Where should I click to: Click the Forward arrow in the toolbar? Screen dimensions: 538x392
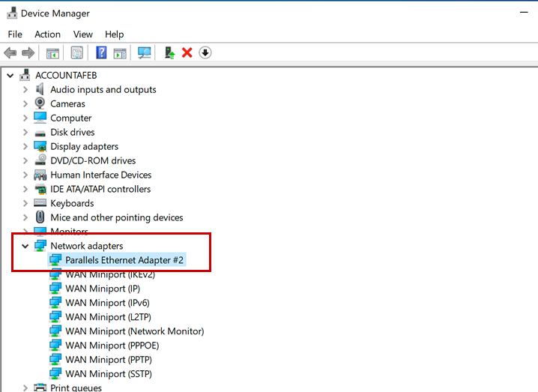coord(28,52)
